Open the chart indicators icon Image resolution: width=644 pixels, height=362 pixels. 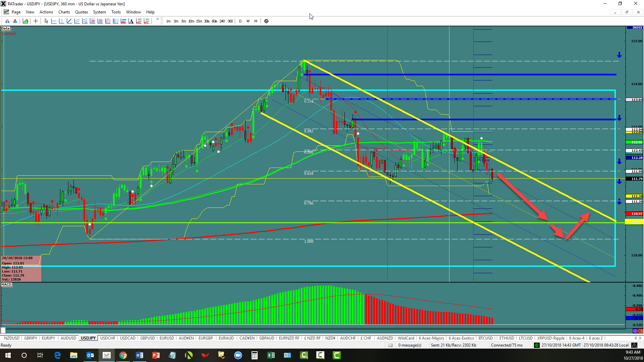(25, 21)
